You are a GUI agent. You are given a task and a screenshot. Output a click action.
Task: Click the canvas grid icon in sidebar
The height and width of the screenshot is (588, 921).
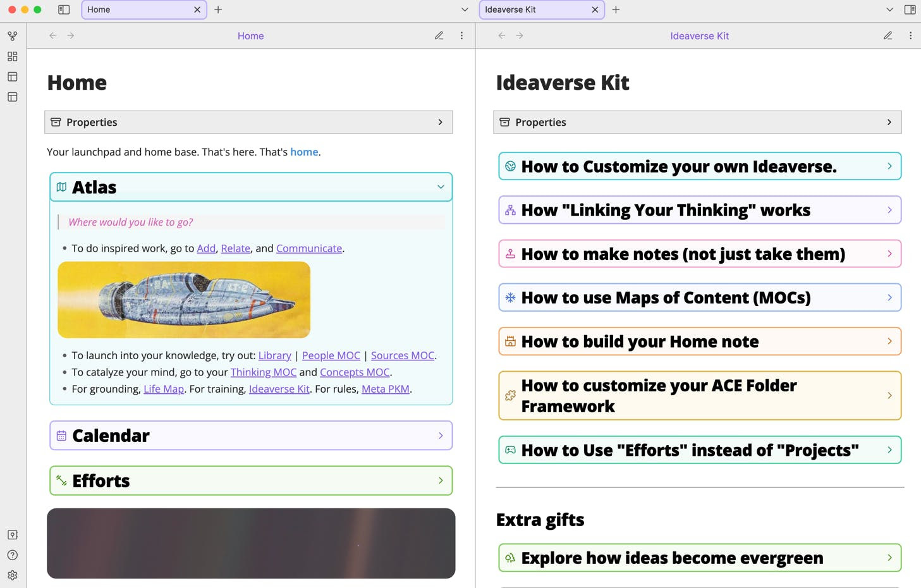(13, 56)
